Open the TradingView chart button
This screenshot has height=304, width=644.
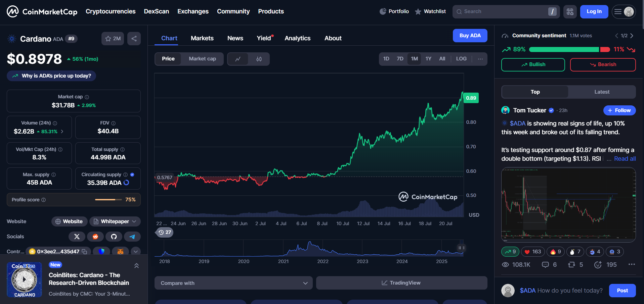point(401,283)
